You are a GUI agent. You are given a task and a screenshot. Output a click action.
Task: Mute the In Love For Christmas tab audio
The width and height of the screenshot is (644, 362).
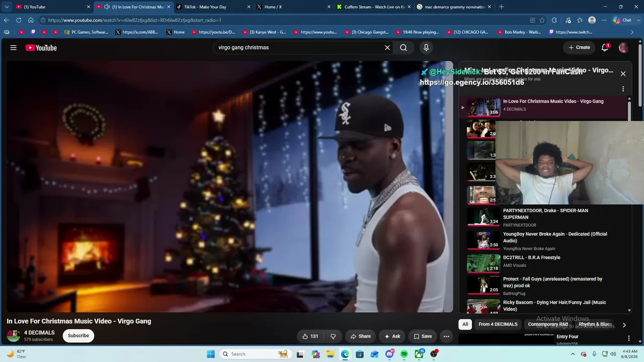(107, 7)
